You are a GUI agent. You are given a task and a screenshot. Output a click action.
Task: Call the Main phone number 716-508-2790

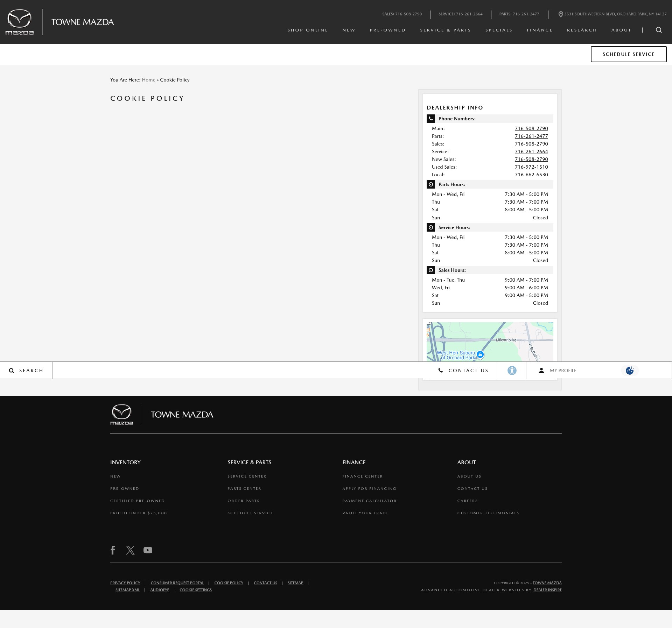531,128
